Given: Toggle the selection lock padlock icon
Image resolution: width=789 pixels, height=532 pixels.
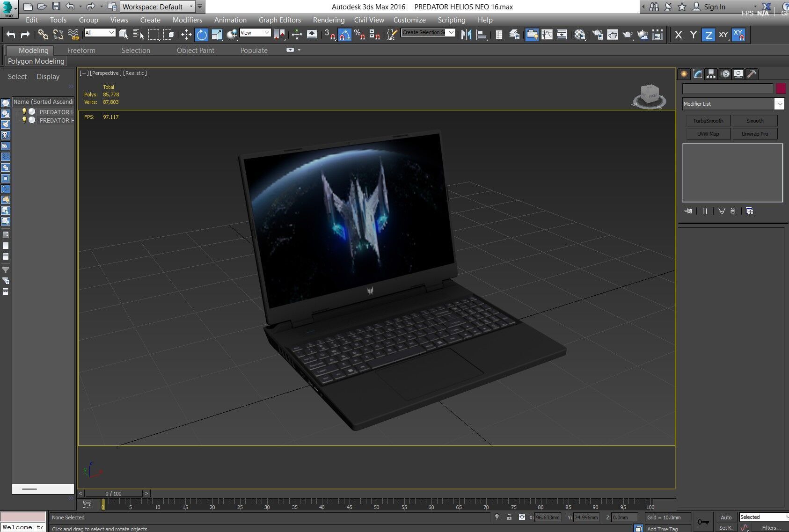Looking at the screenshot, I should (509, 517).
